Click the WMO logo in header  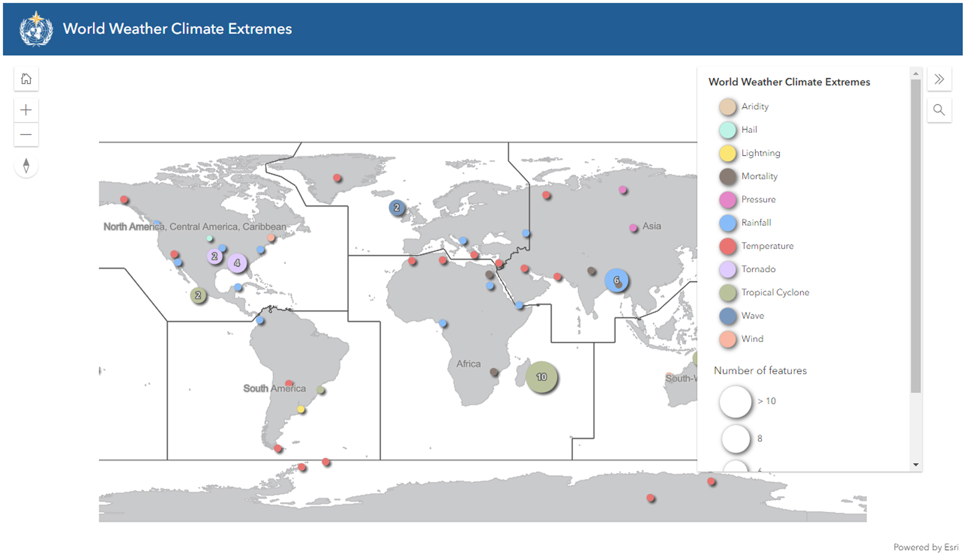[x=36, y=29]
